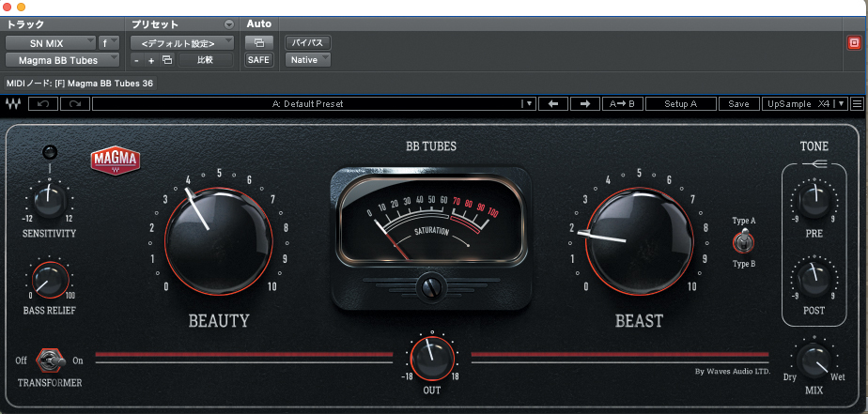This screenshot has height=414, width=868.
Task: Click the MIDI ノード label text
Action: click(79, 84)
